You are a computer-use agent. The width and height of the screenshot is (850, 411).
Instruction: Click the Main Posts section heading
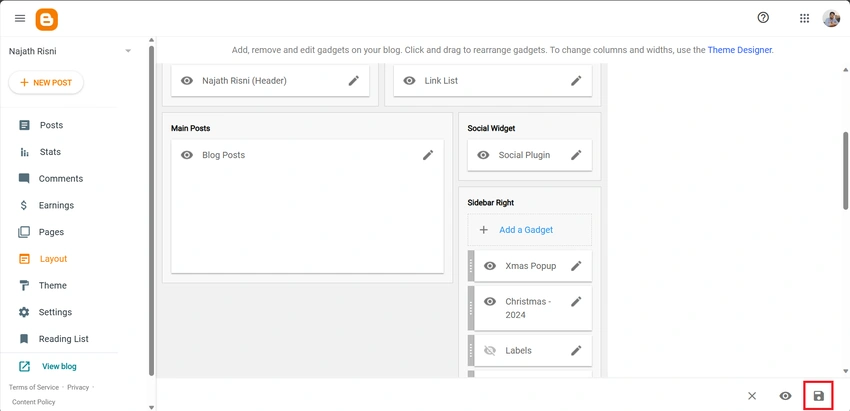coord(190,129)
